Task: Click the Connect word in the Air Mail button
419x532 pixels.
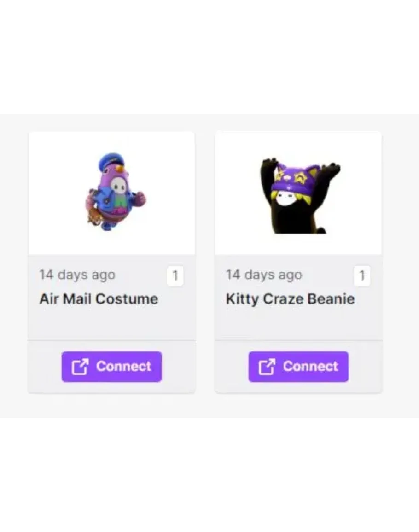Action: 124,367
